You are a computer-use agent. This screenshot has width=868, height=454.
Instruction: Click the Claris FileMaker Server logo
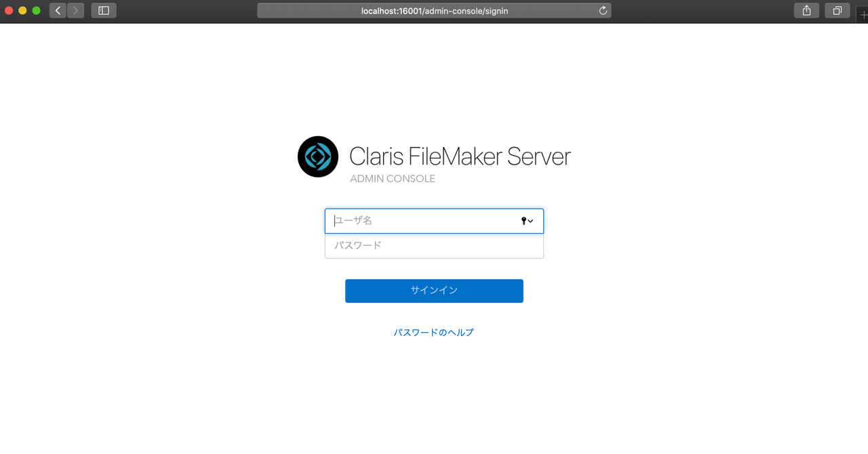coord(318,157)
